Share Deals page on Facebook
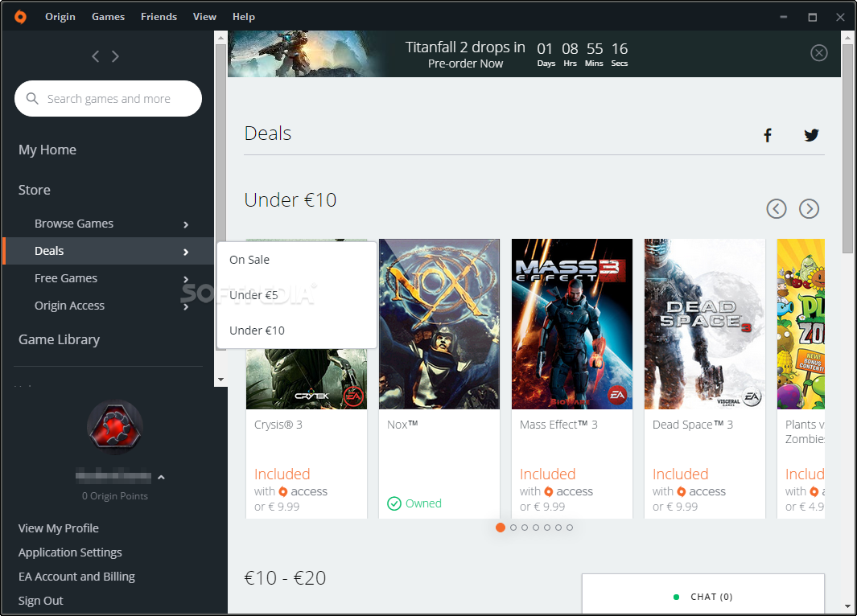This screenshot has height=616, width=857. click(768, 135)
